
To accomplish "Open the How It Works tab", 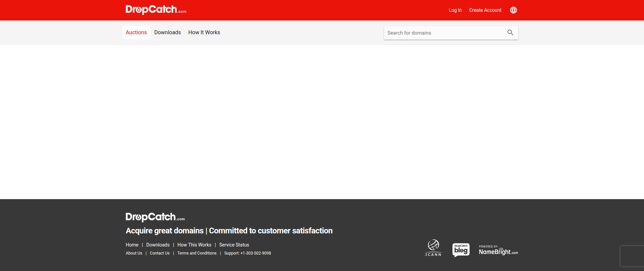I will pyautogui.click(x=204, y=33).
